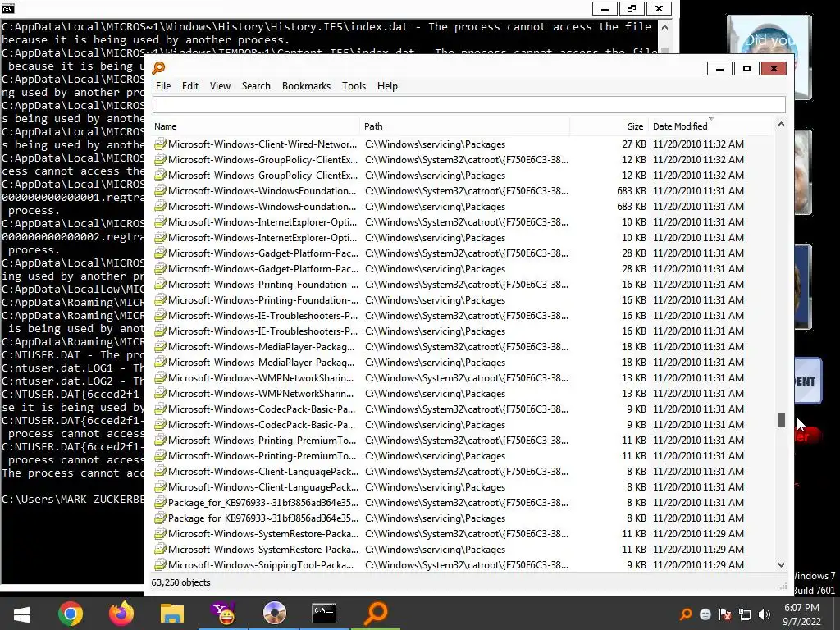This screenshot has height=630, width=840.
Task: Open the Edit menu
Action: pos(189,85)
